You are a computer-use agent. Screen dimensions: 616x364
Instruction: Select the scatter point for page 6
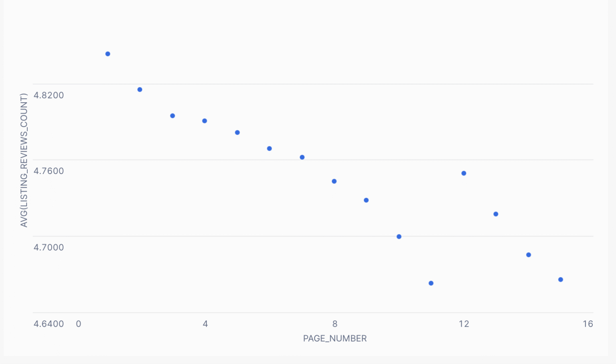269,148
